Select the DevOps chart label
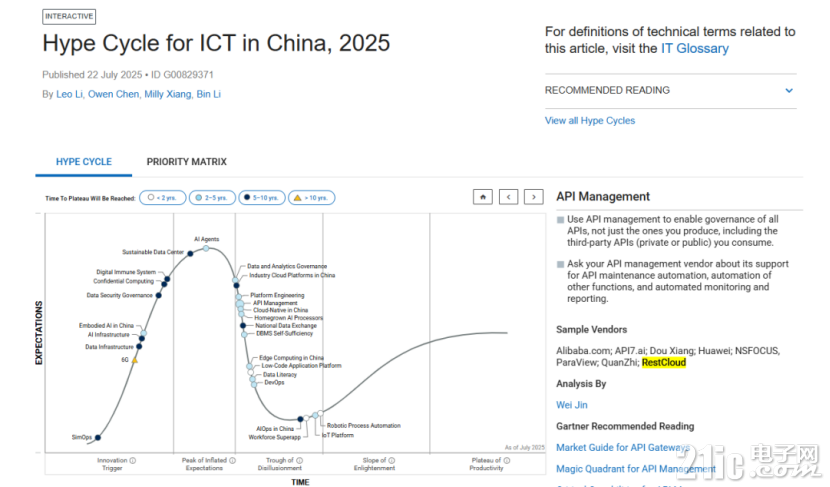The image size is (830, 487). 274,382
